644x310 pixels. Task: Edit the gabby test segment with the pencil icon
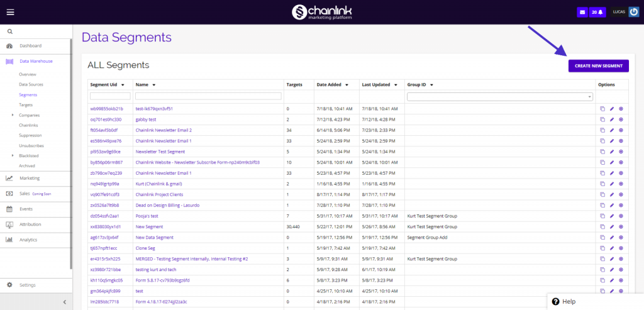[612, 119]
